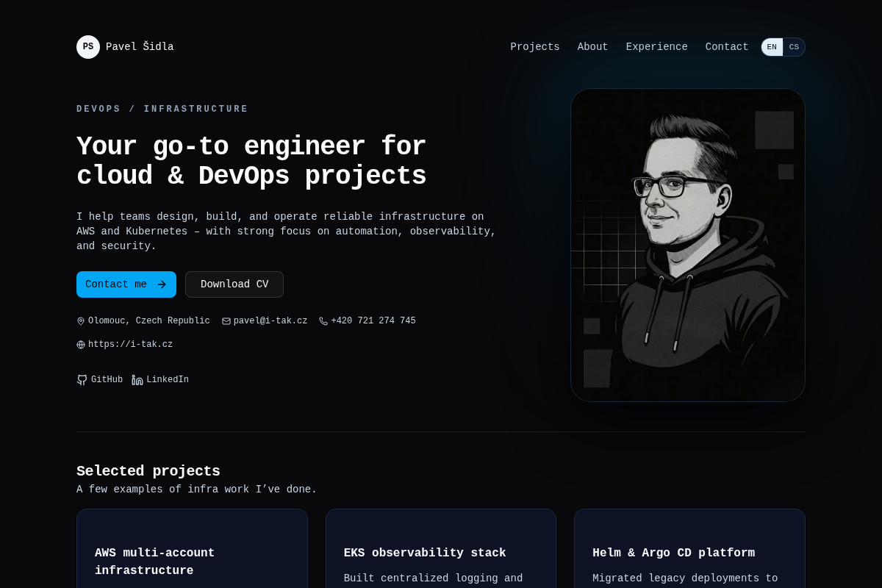The height and width of the screenshot is (588, 882).
Task: Click the phone icon beside the number
Action: point(323,321)
